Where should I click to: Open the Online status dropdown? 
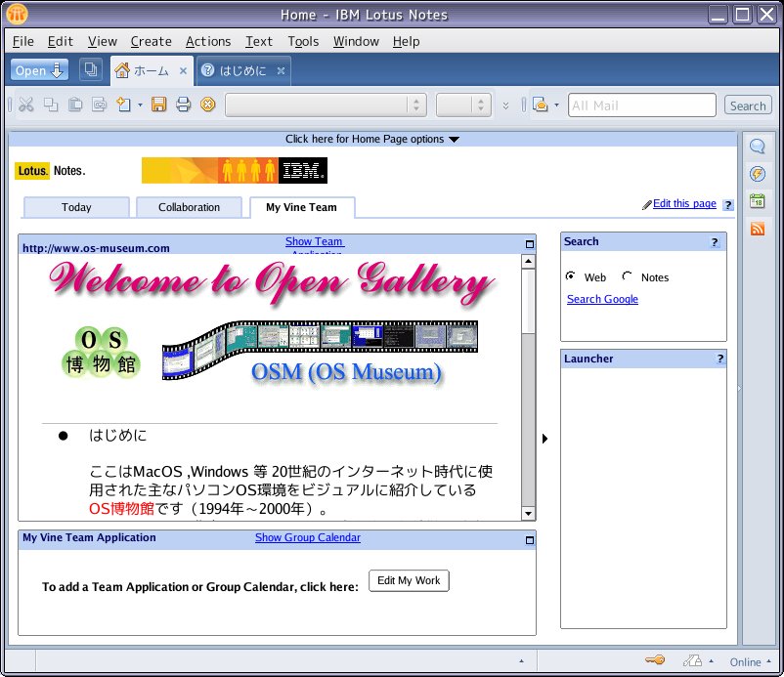(750, 661)
